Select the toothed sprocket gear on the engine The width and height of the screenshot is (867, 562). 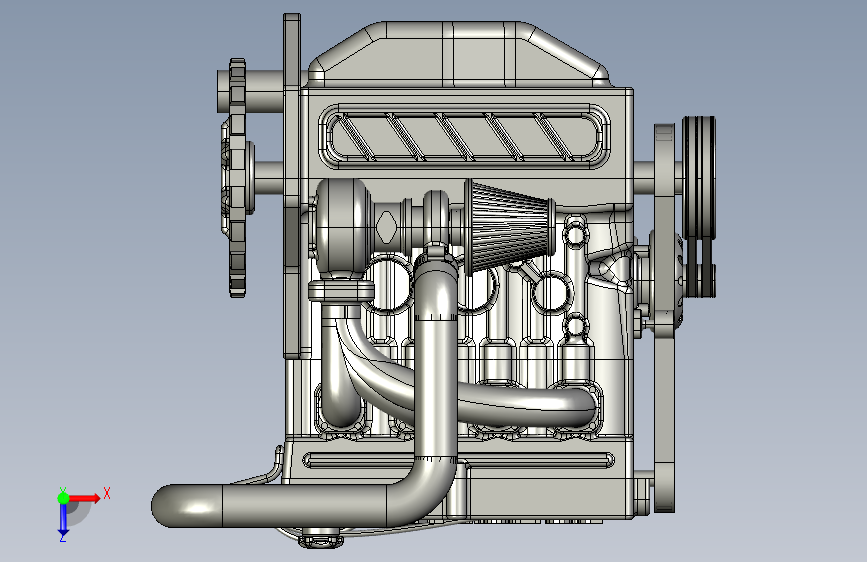[x=237, y=178]
